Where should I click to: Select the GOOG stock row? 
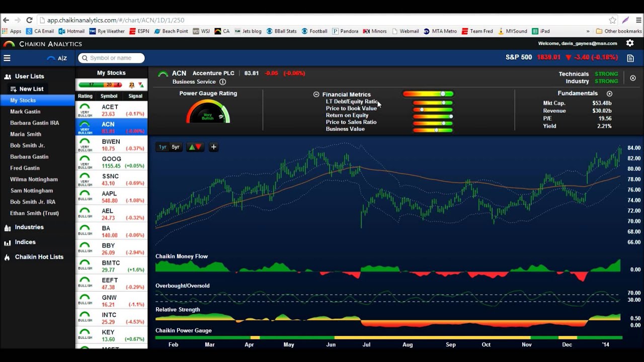tap(112, 162)
